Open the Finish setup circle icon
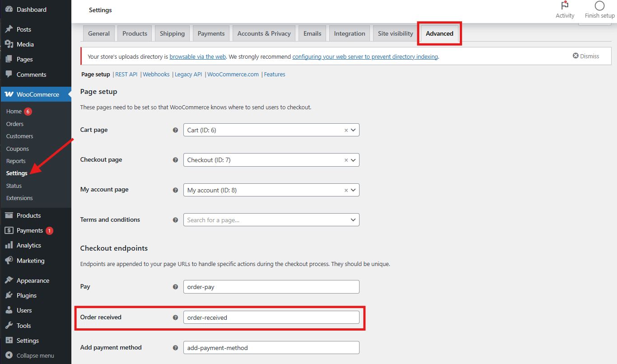This screenshot has width=617, height=364. click(599, 6)
